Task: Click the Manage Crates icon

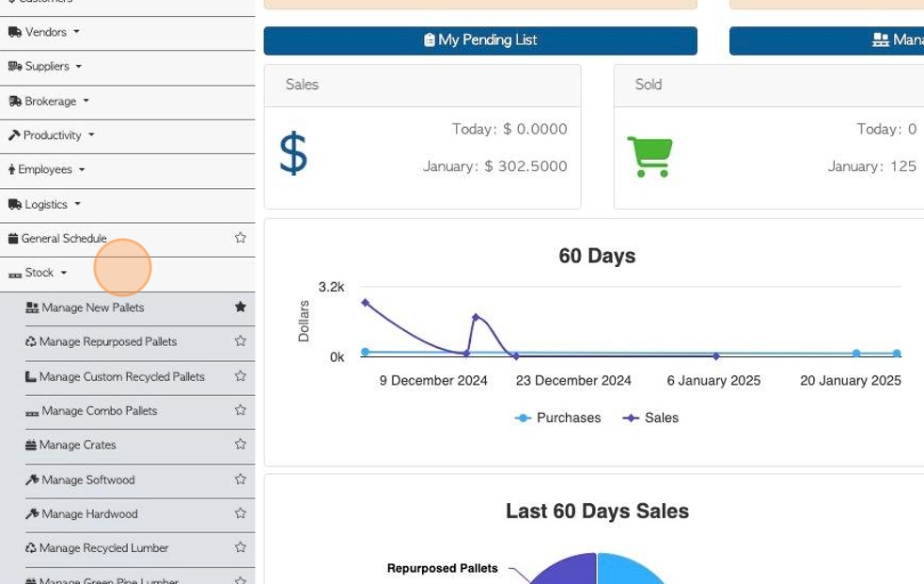Action: coord(31,444)
